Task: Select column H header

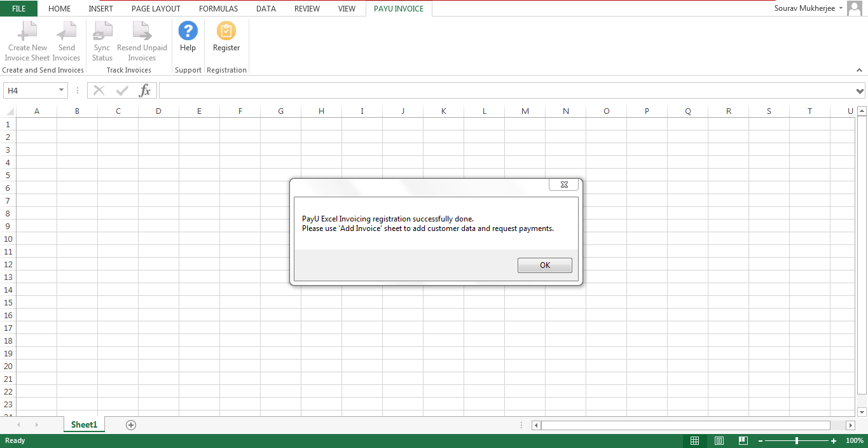Action: point(322,111)
